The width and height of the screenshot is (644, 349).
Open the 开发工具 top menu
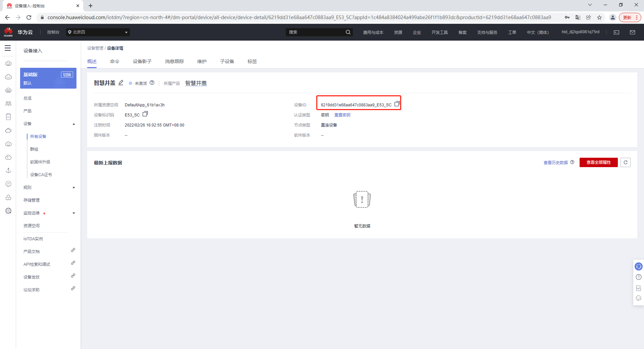pos(440,33)
